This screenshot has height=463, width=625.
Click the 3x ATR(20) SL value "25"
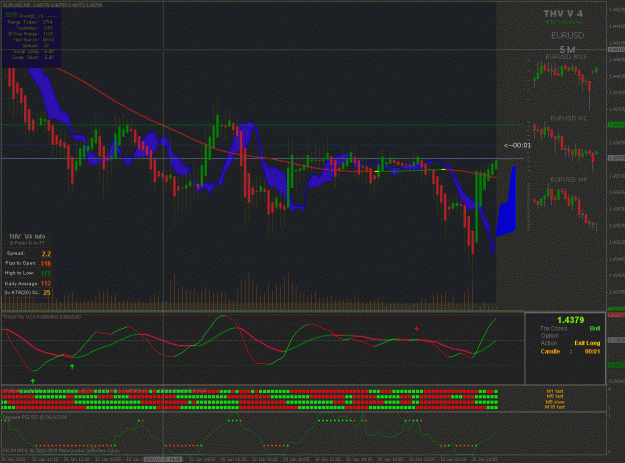47,293
